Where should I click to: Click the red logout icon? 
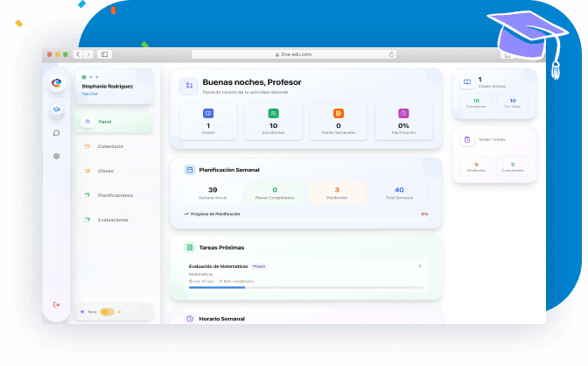pyautogui.click(x=57, y=304)
